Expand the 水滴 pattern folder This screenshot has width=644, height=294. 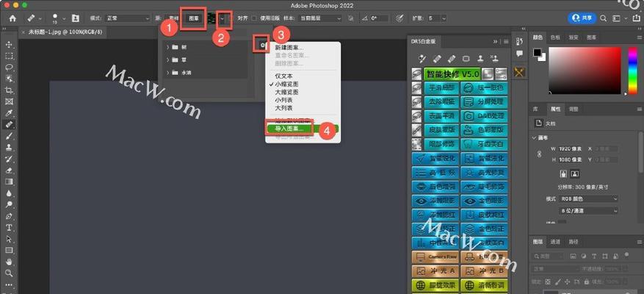click(x=168, y=73)
